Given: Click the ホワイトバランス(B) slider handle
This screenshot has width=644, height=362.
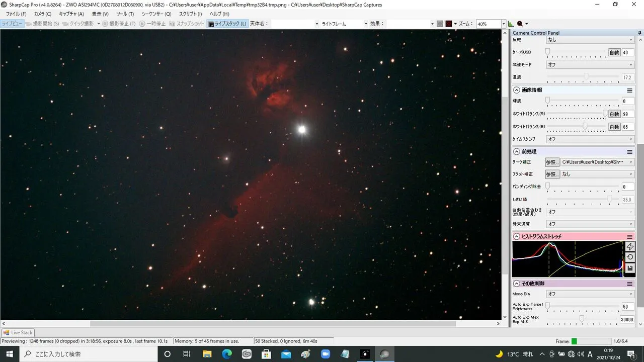Looking at the screenshot, I should pos(585,127).
